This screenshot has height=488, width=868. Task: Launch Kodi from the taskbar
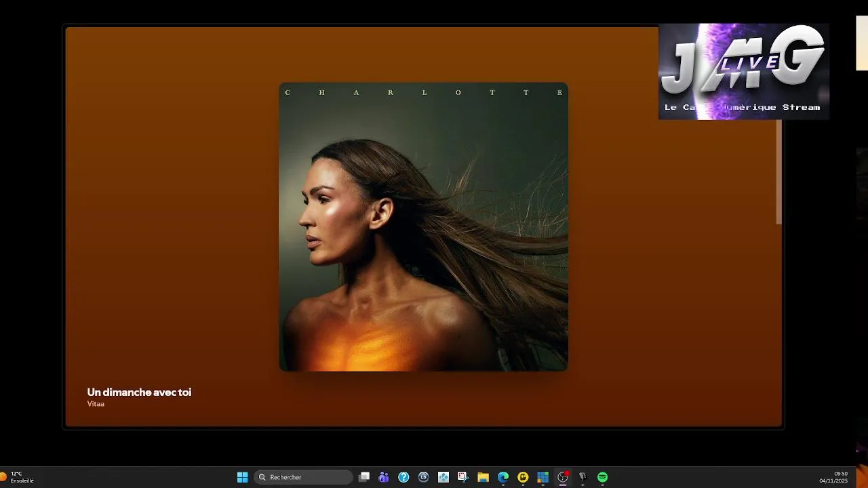click(x=443, y=477)
